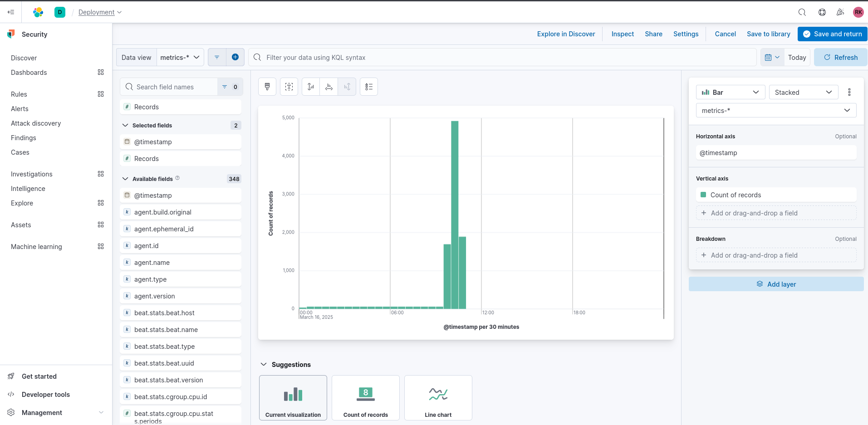Screen dimensions: 868x425
Task: Open left axis settings icon
Action: tap(311, 87)
